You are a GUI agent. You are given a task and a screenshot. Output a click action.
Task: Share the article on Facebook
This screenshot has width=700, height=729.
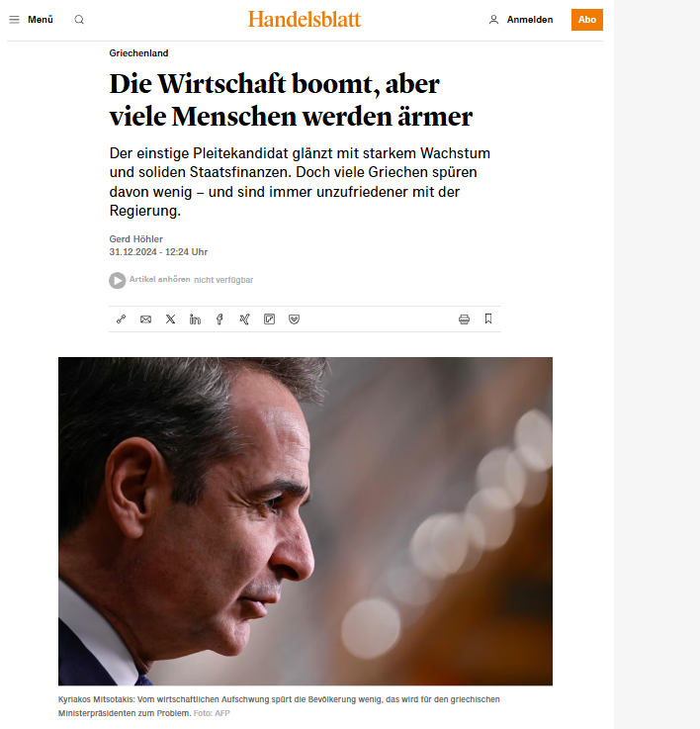pos(219,319)
